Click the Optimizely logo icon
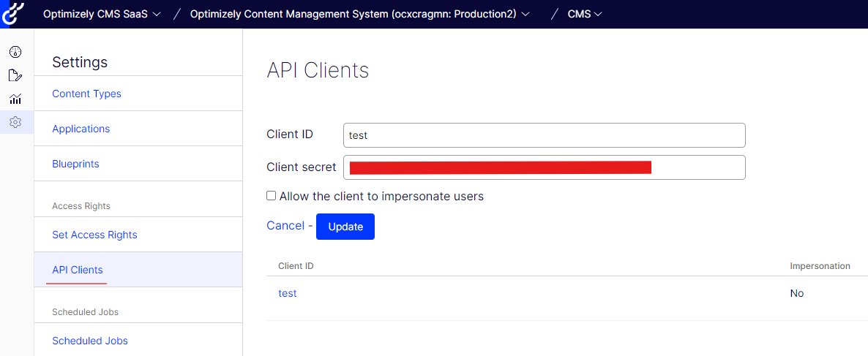 pyautogui.click(x=12, y=13)
